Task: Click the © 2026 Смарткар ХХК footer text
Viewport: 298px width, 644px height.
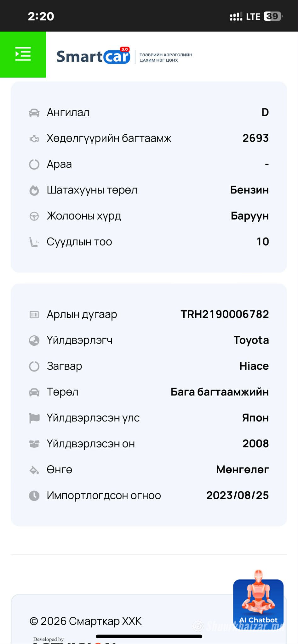Action: [x=85, y=621]
